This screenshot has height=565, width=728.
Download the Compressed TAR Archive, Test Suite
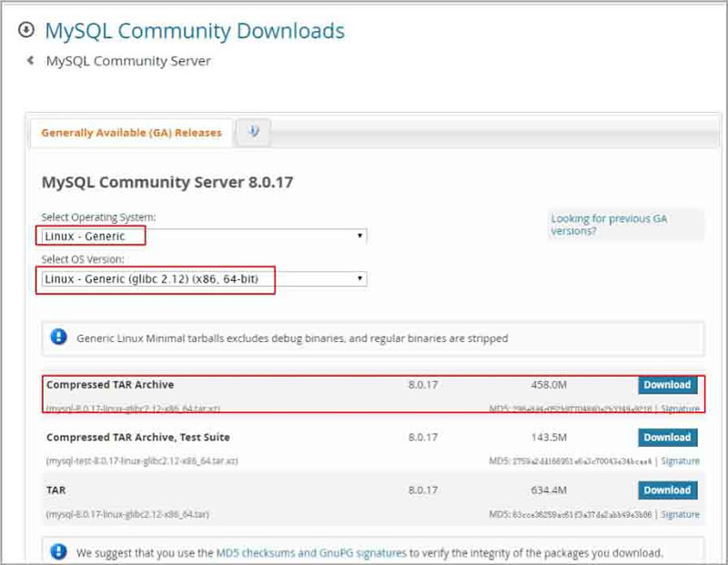tap(667, 438)
